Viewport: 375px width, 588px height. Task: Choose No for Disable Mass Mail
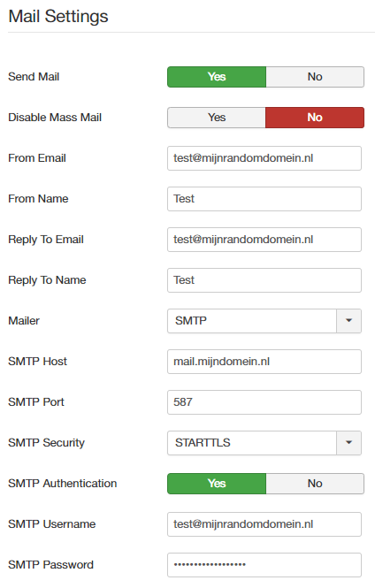(315, 118)
